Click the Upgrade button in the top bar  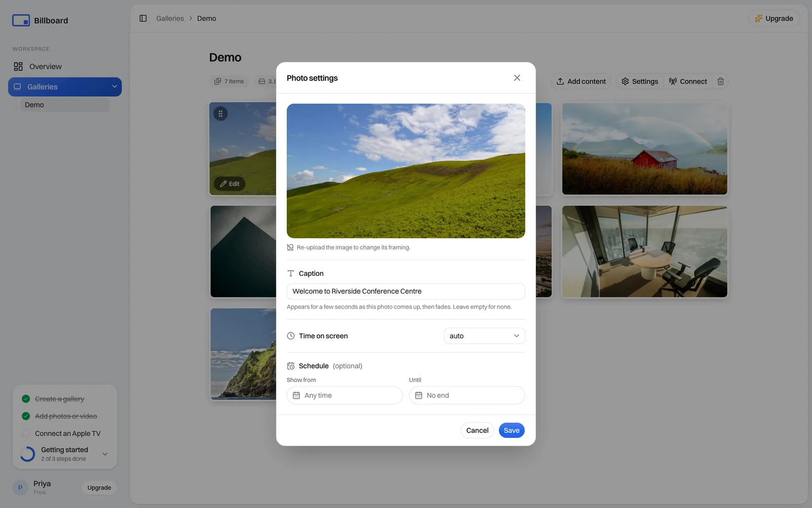tap(773, 18)
